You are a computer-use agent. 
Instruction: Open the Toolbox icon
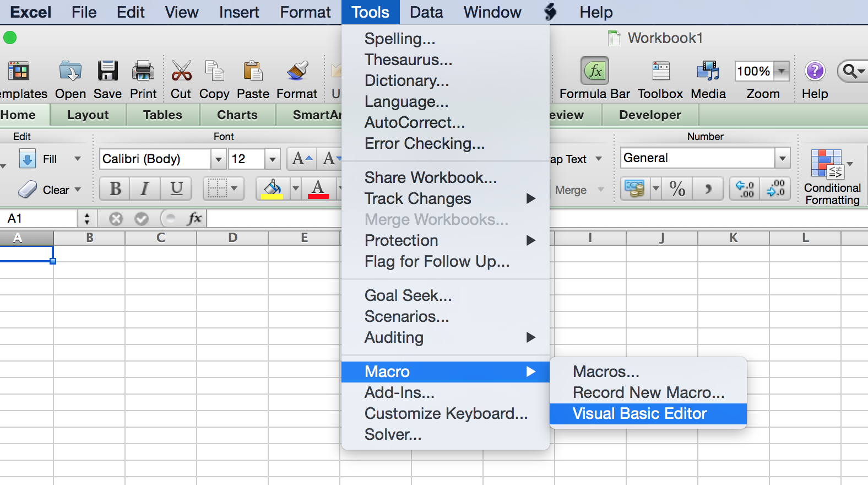pyautogui.click(x=660, y=72)
